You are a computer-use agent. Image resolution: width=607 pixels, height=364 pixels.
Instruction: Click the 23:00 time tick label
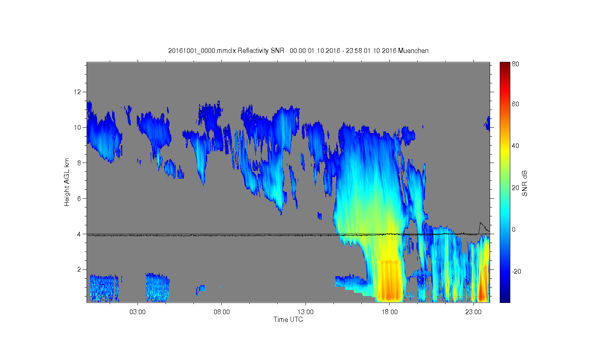[473, 312]
